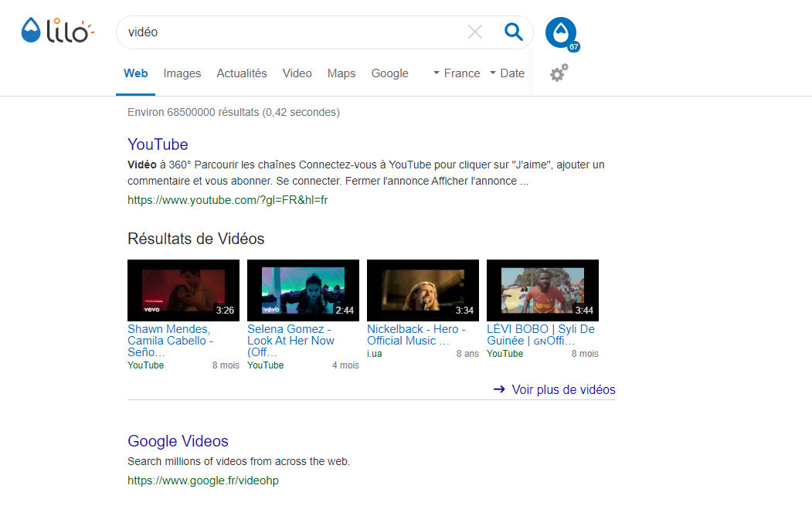Click the 4 mois age label
812x506 pixels.
[345, 365]
